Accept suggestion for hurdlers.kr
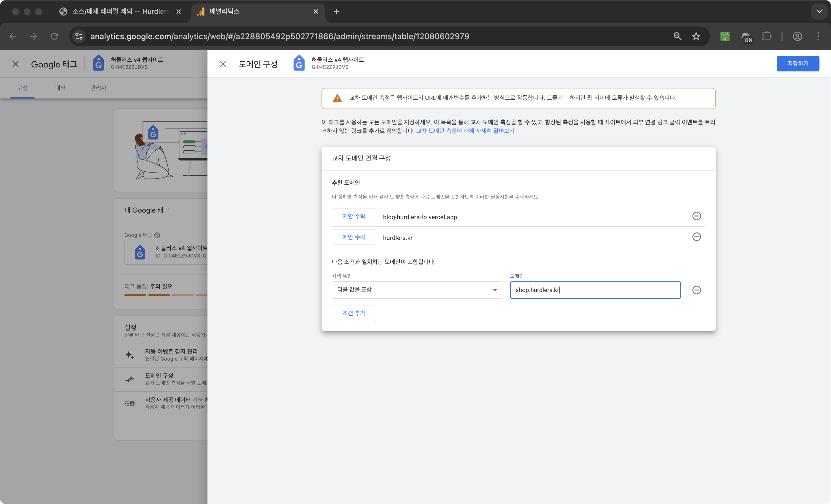831x504 pixels. 354,237
